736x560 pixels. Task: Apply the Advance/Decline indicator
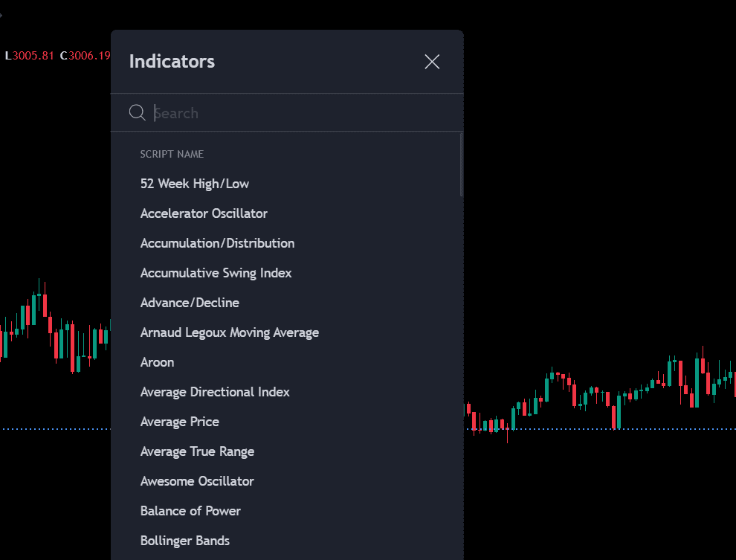190,303
